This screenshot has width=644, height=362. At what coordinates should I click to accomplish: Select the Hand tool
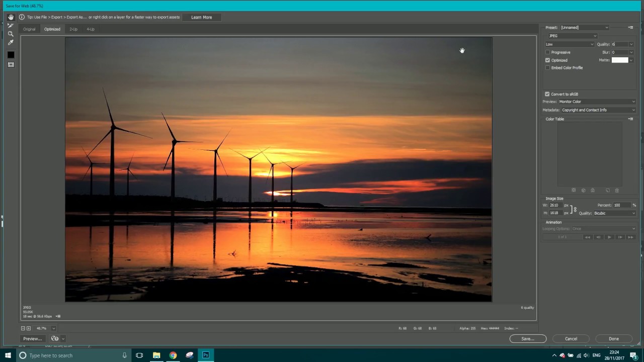point(11,17)
